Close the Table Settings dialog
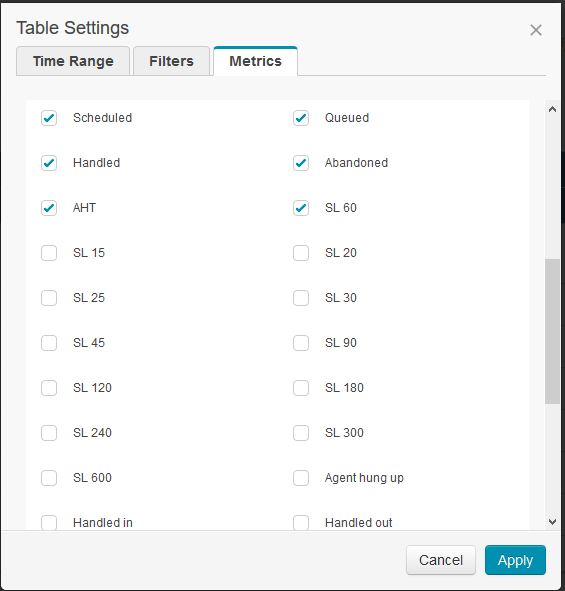Viewport: 565px width, 591px height. [x=536, y=30]
